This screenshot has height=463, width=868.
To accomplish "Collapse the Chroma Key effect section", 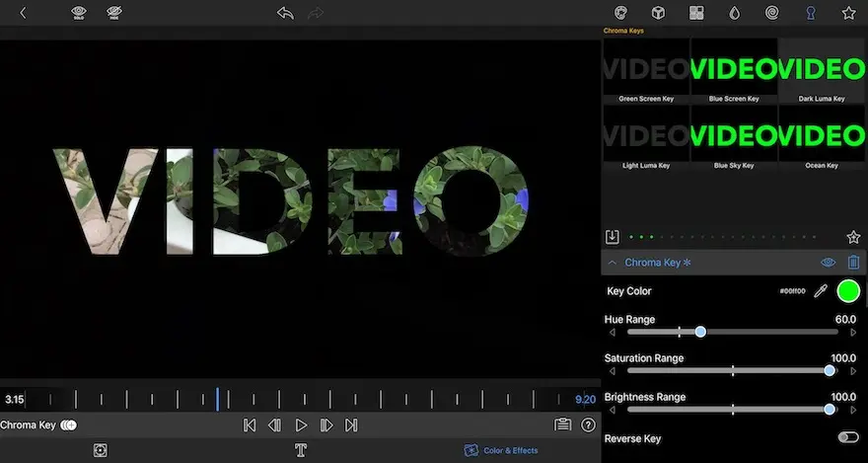I will click(612, 263).
